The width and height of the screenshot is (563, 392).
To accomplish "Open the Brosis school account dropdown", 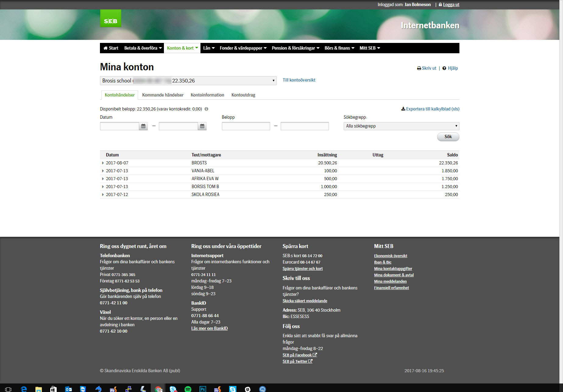I will click(188, 81).
